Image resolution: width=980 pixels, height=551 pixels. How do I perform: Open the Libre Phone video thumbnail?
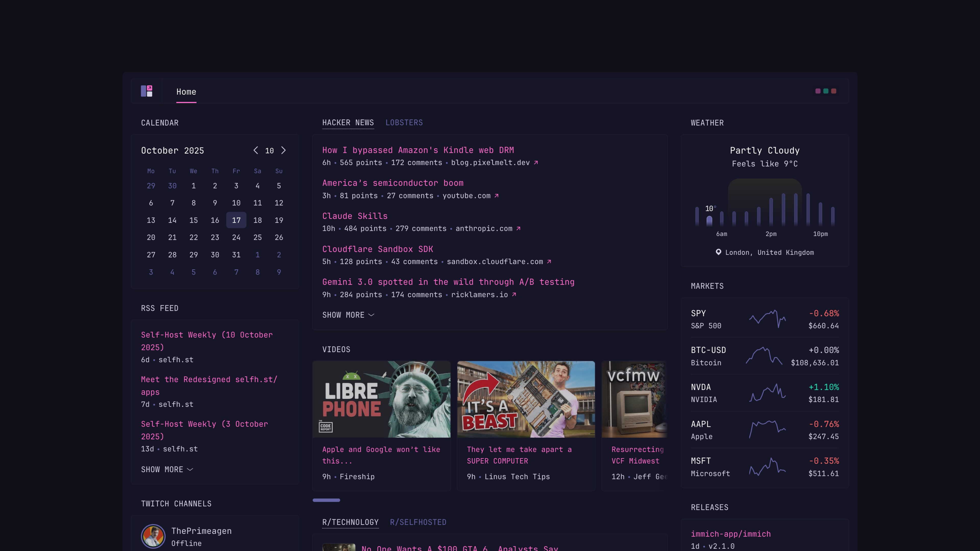381,399
